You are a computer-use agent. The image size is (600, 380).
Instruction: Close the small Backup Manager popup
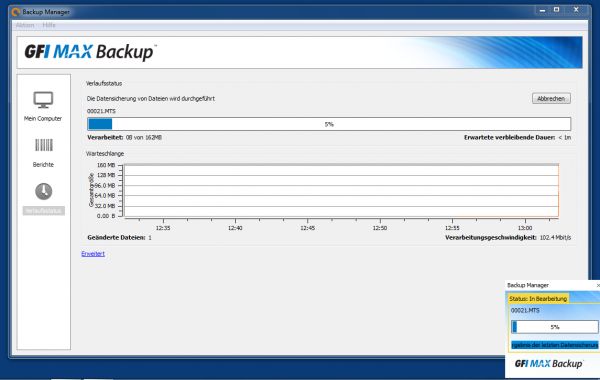598,285
